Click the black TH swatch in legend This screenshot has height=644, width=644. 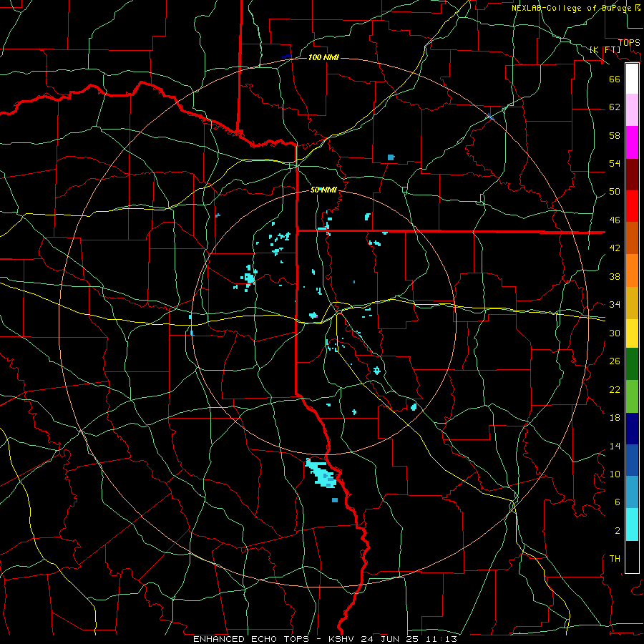(x=632, y=557)
